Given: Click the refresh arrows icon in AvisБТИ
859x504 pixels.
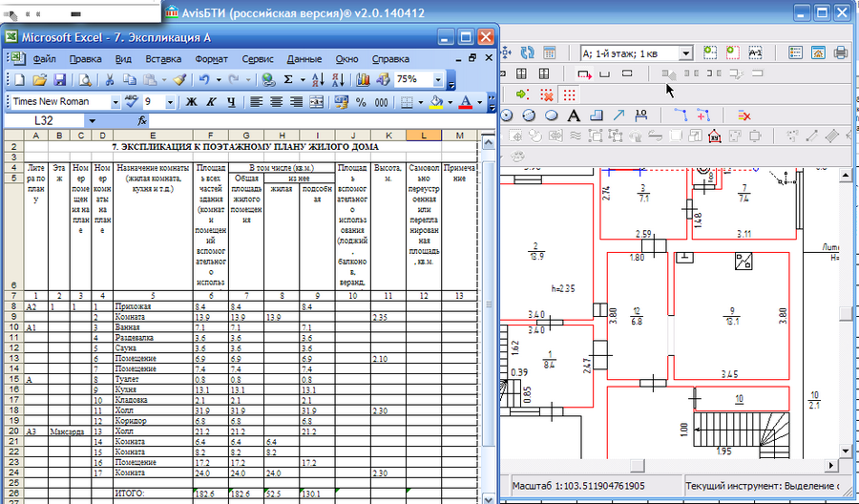Looking at the screenshot, I should click(x=527, y=52).
